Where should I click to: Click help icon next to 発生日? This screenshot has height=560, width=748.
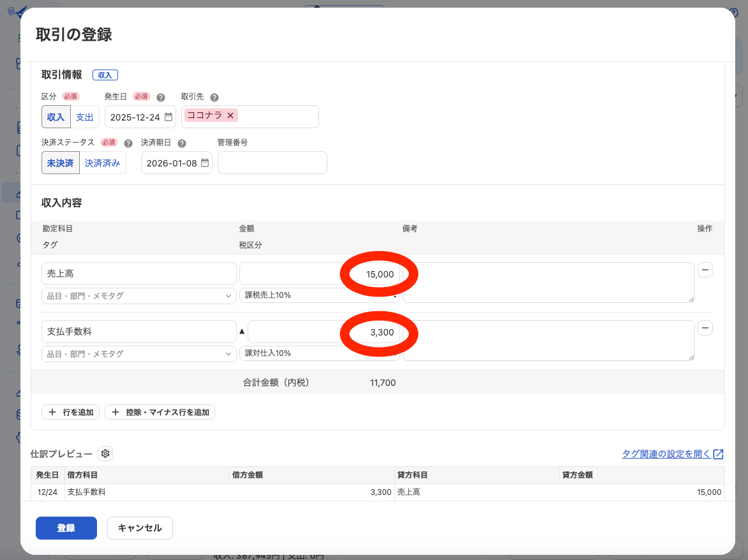tap(161, 98)
